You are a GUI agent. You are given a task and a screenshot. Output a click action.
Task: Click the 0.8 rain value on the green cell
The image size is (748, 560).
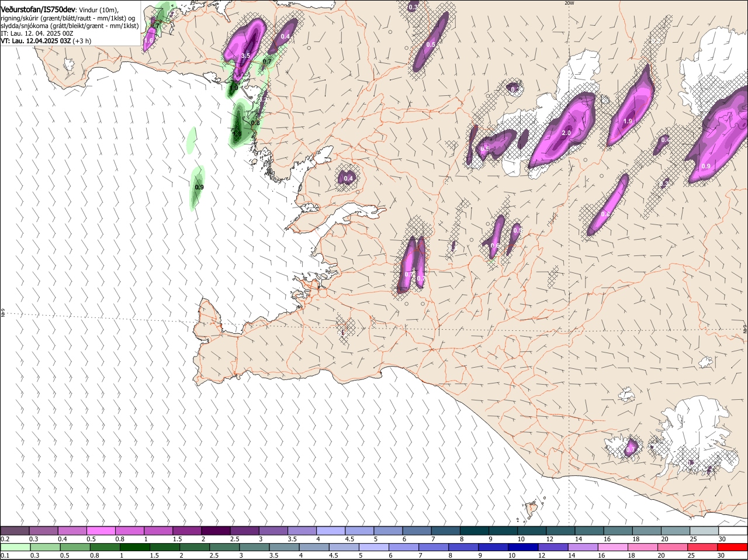255,123
